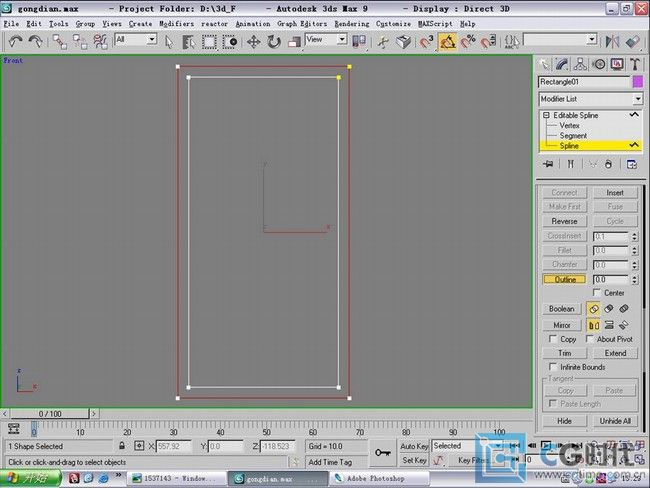Click the Align tool in main toolbar

[x=632, y=42]
